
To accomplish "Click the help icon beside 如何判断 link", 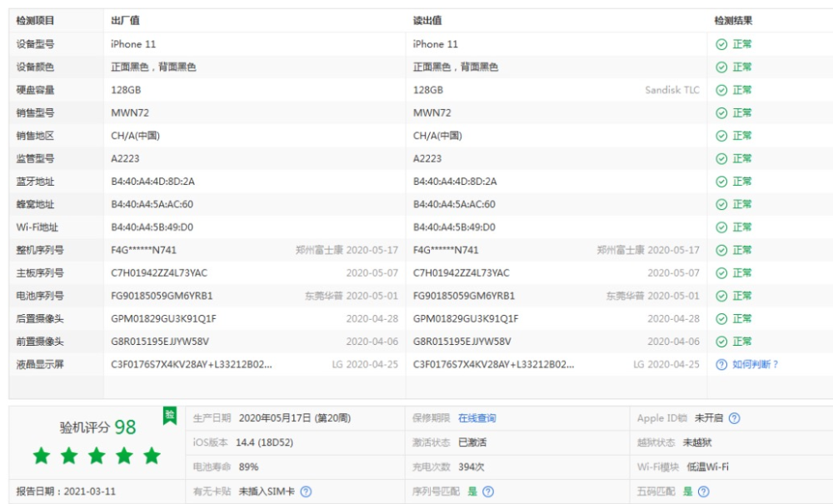I will [x=721, y=364].
